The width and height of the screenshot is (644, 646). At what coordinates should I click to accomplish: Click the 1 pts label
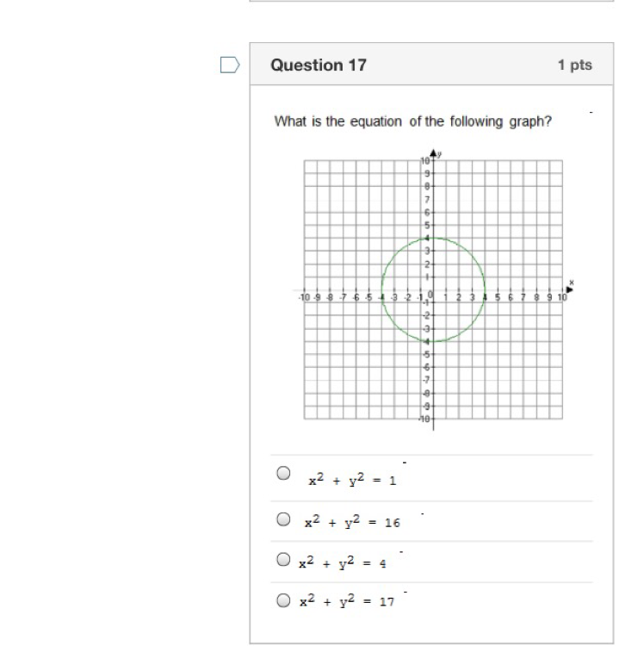(575, 65)
